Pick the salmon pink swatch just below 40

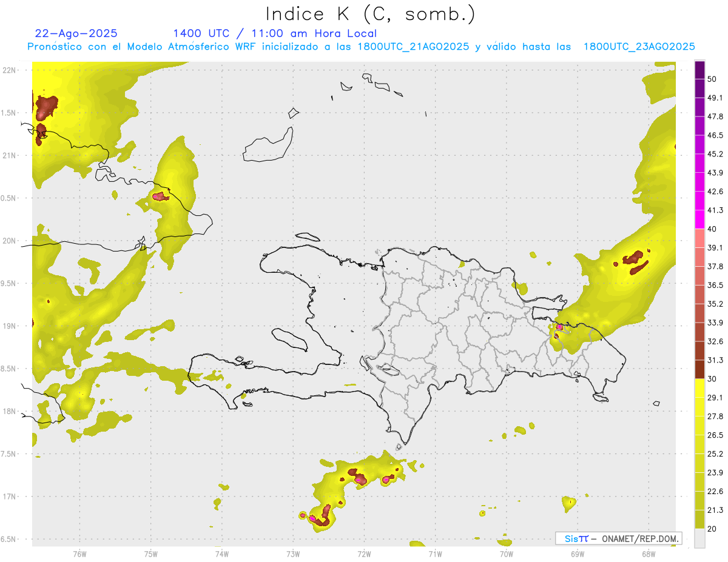tap(700, 238)
